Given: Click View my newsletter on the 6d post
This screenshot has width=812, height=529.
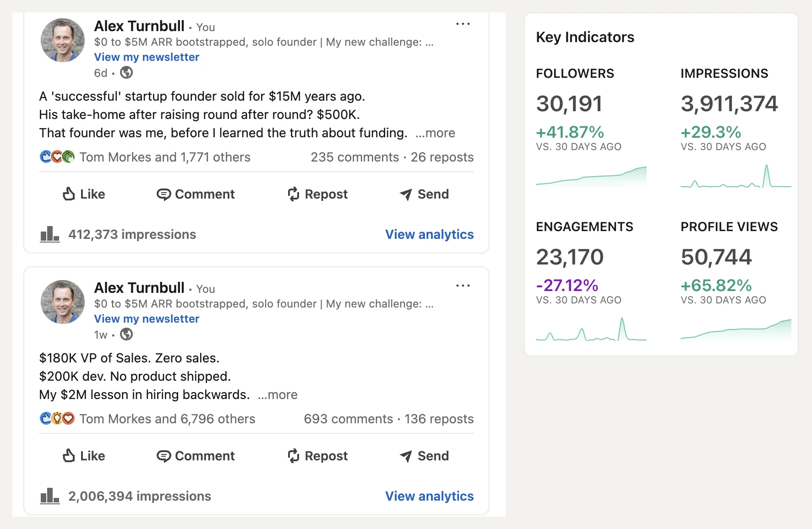Looking at the screenshot, I should 147,57.
